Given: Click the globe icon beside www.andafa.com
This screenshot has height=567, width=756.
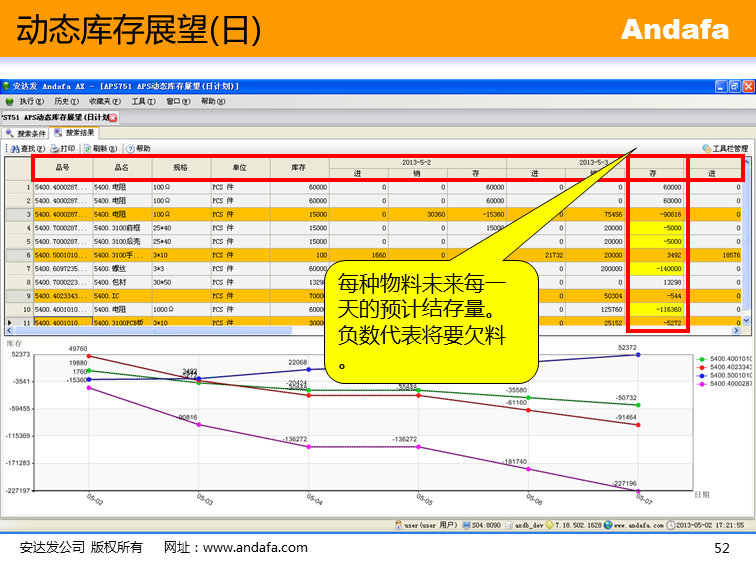Looking at the screenshot, I should [x=605, y=524].
